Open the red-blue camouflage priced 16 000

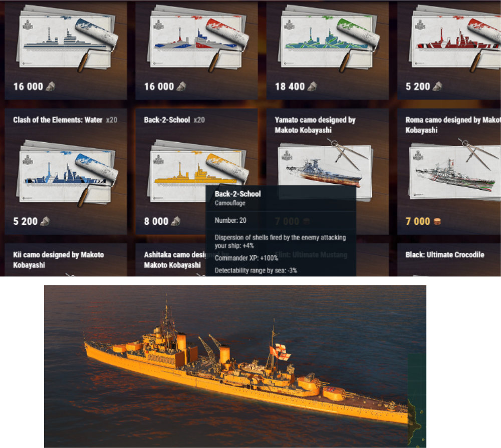(x=197, y=39)
